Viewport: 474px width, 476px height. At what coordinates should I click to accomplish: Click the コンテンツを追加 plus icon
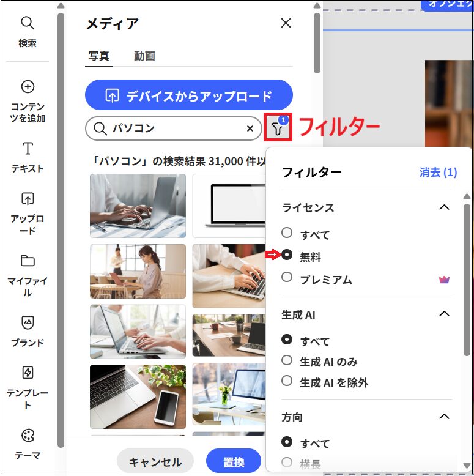[x=28, y=86]
